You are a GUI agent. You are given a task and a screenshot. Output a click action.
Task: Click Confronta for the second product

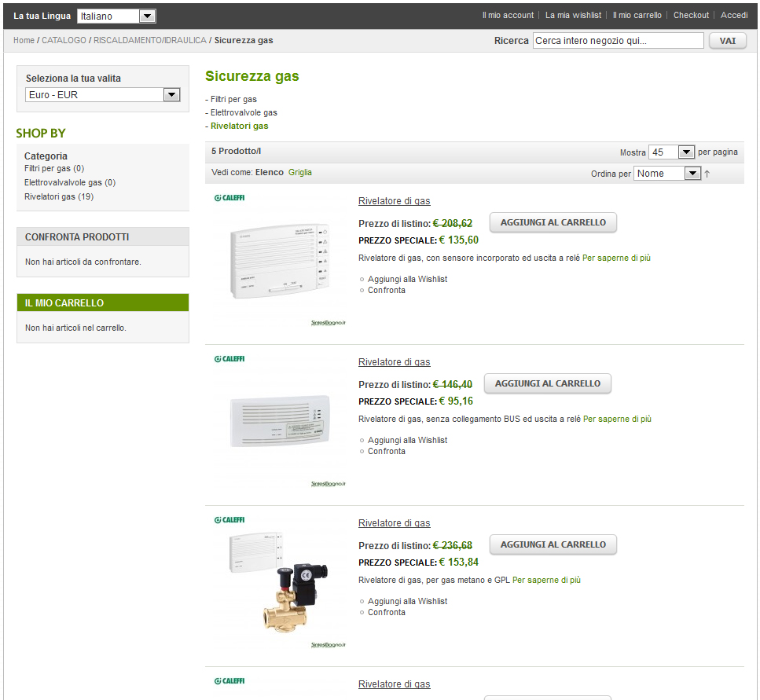[x=387, y=451]
